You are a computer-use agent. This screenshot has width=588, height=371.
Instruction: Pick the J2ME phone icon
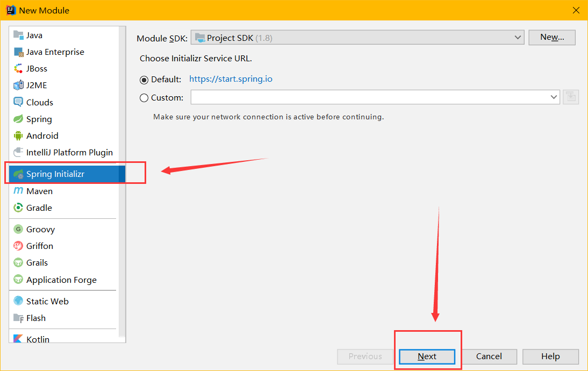(18, 85)
